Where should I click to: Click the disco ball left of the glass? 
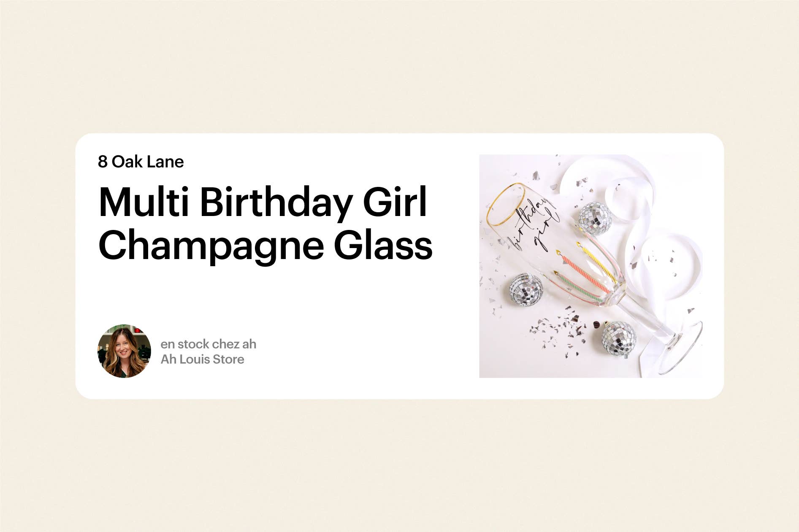coord(526,290)
